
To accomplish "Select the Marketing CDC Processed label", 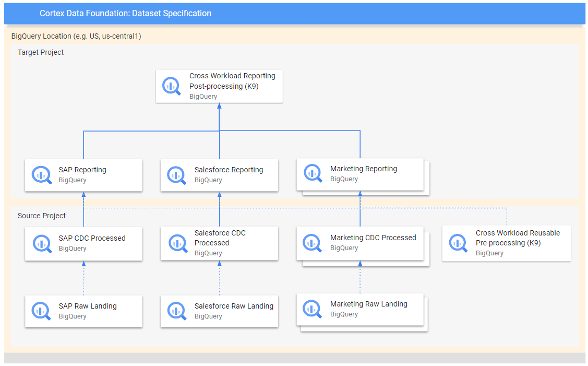I will (373, 238).
